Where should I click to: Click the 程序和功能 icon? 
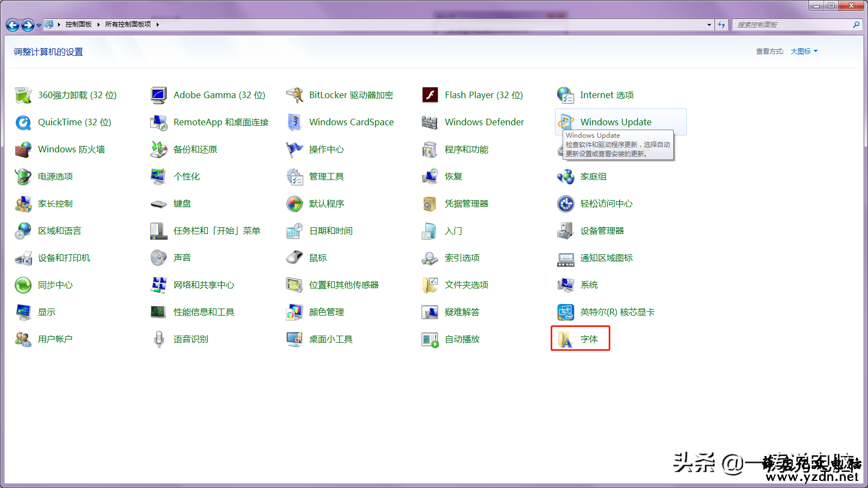[x=430, y=149]
